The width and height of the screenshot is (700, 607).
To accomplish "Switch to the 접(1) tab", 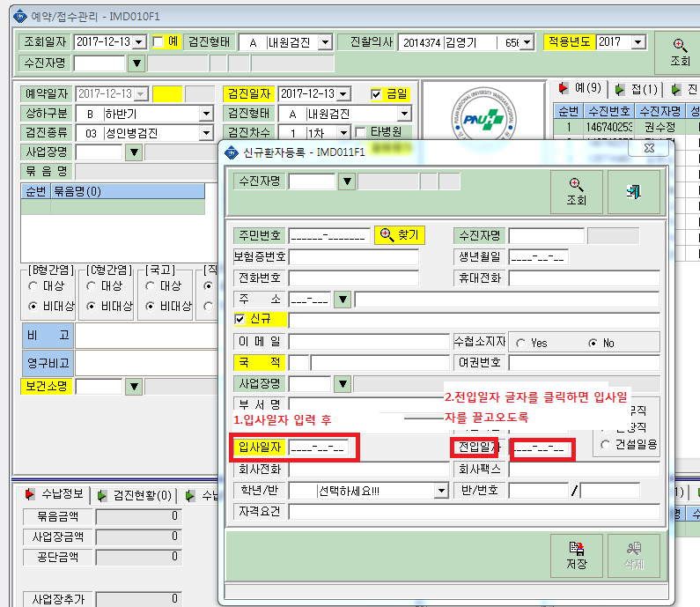I will coord(636,90).
